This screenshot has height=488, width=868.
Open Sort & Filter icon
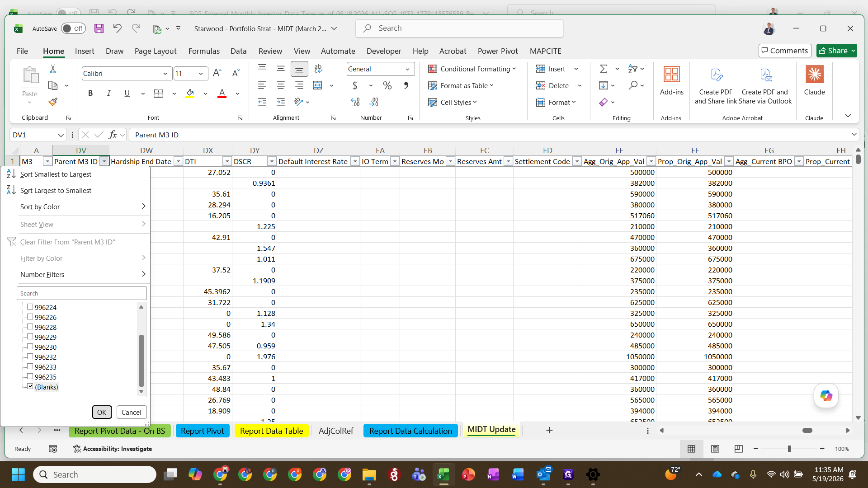(633, 69)
